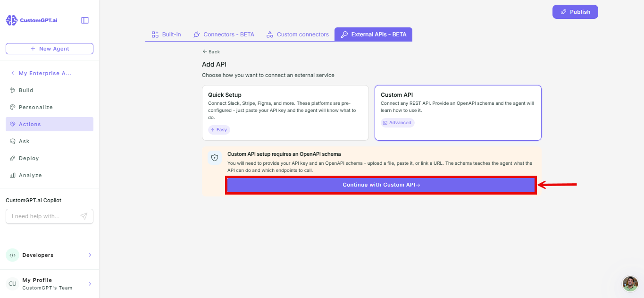Click the Developers code icon
644x298 pixels.
pyautogui.click(x=12, y=255)
